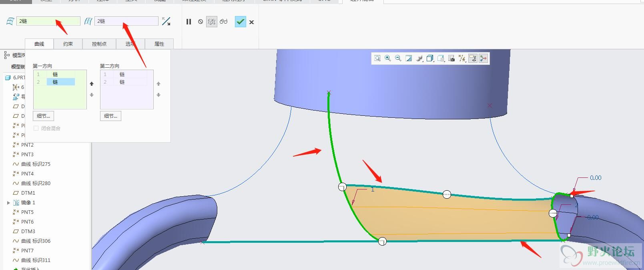Move second direction chain up with arrow
Viewport: 644px width, 270px height.
[158, 84]
